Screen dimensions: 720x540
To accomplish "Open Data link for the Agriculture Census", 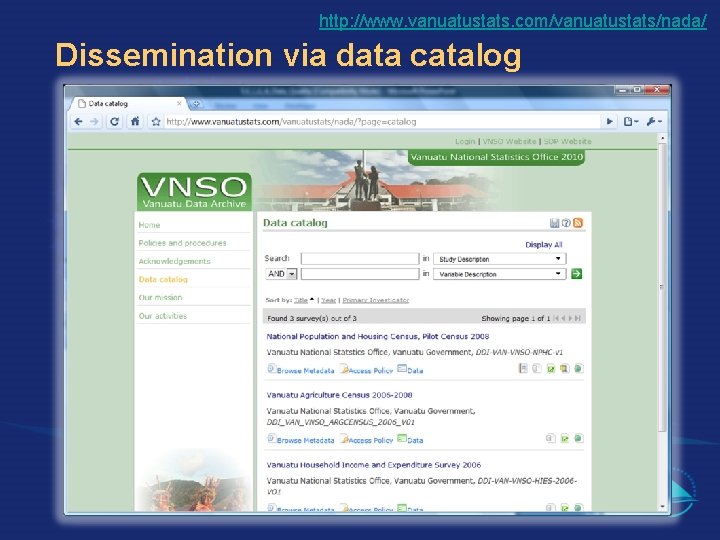I will pos(410,439).
